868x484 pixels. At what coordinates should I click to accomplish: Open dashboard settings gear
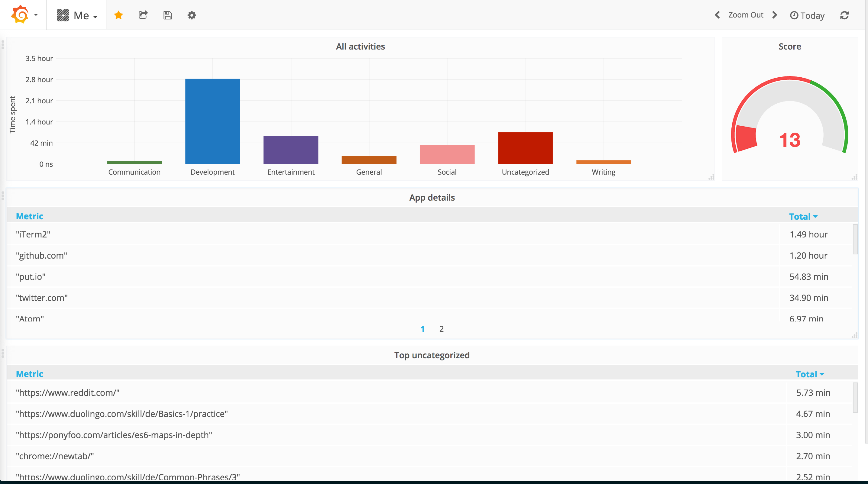[192, 15]
